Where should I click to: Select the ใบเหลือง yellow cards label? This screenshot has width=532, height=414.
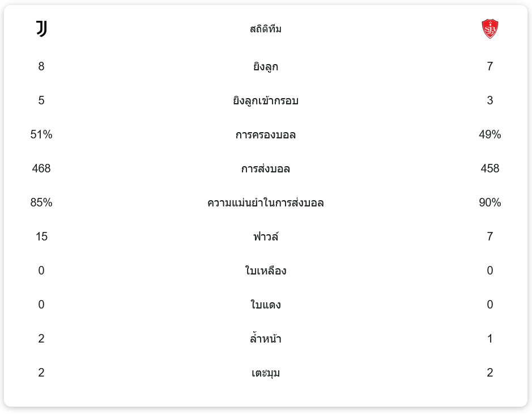point(266,271)
